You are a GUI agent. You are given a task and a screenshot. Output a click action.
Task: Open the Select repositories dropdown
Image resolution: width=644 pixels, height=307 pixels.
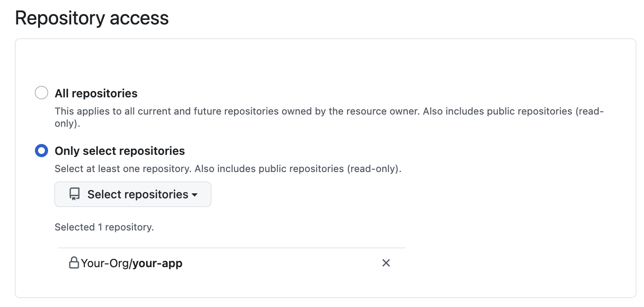132,194
